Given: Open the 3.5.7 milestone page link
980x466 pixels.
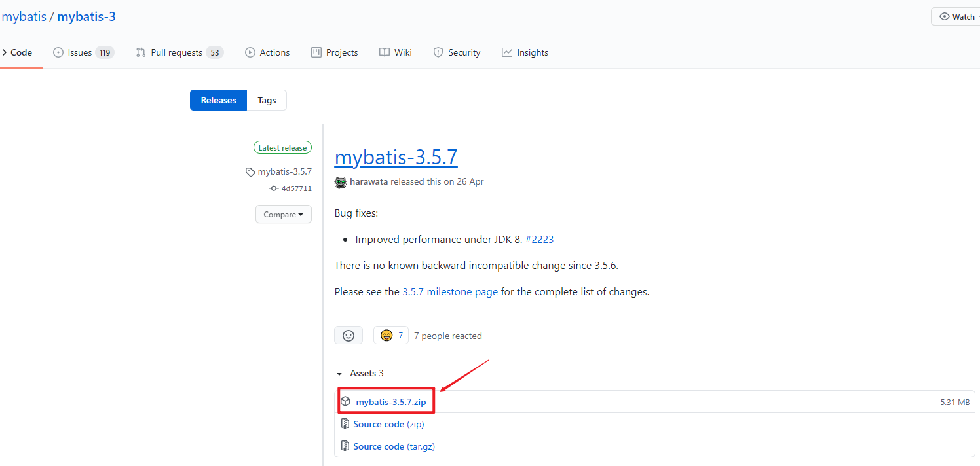Looking at the screenshot, I should [x=450, y=292].
